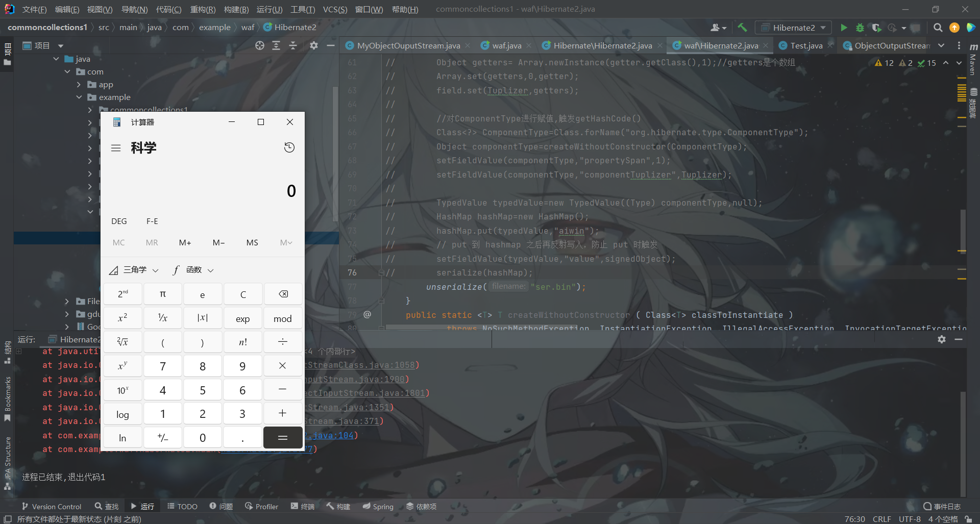Open run configuration Hibernate2 dropdown
This screenshot has height=524, width=980.
coord(793,28)
